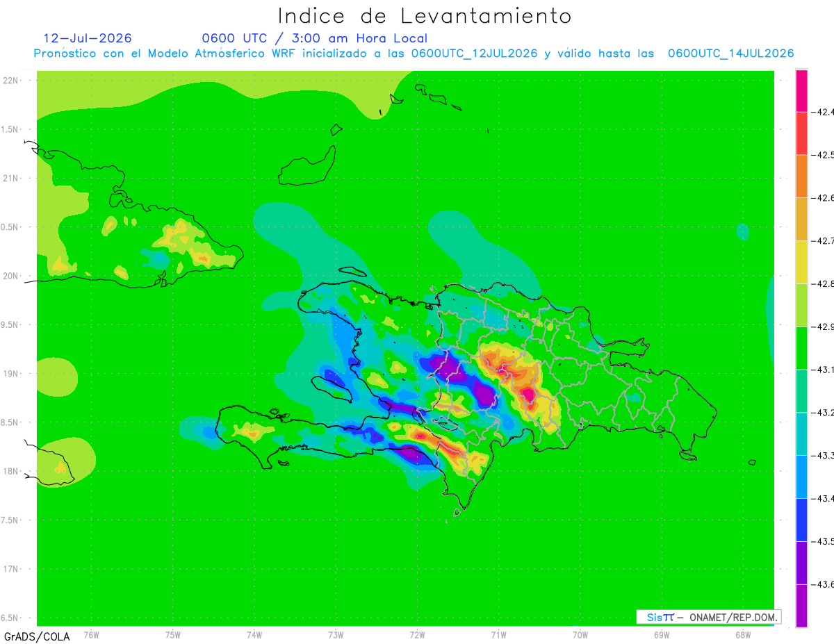Image resolution: width=834 pixels, height=644 pixels.
Task: Pick the turquoise swatch between -43.2 and -43.3
Action: pyautogui.click(x=801, y=434)
